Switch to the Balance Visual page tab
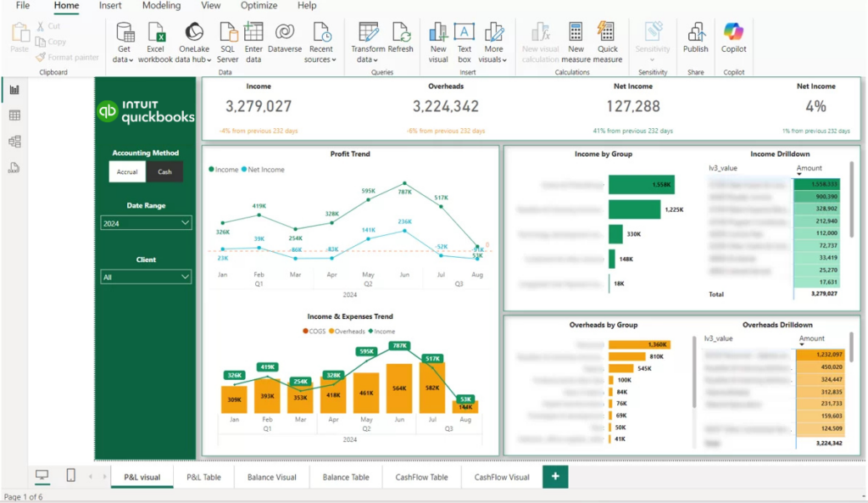 coord(271,477)
